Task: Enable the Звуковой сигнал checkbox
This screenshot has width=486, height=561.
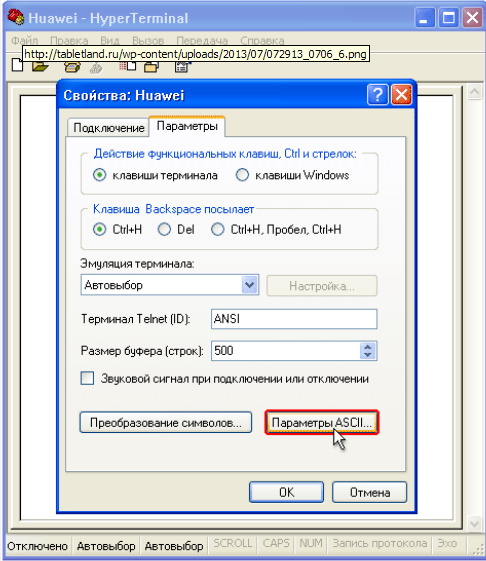Action: [x=87, y=378]
